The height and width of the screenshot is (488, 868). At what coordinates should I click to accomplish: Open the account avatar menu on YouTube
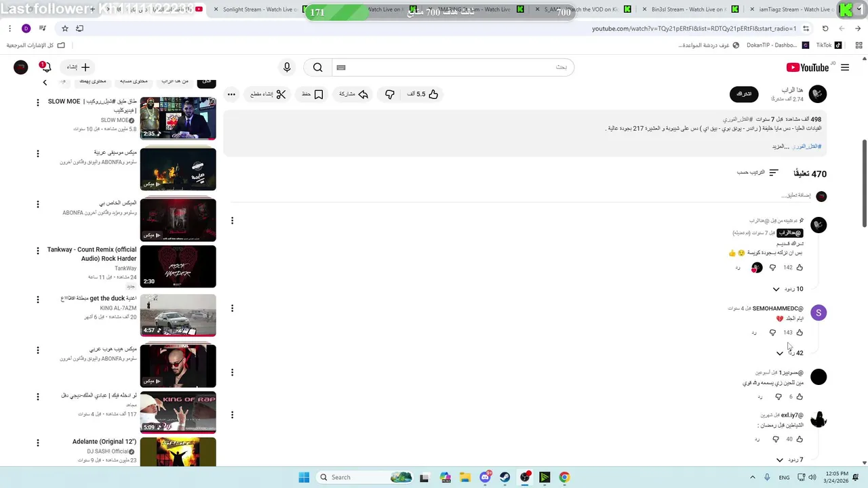(20, 67)
